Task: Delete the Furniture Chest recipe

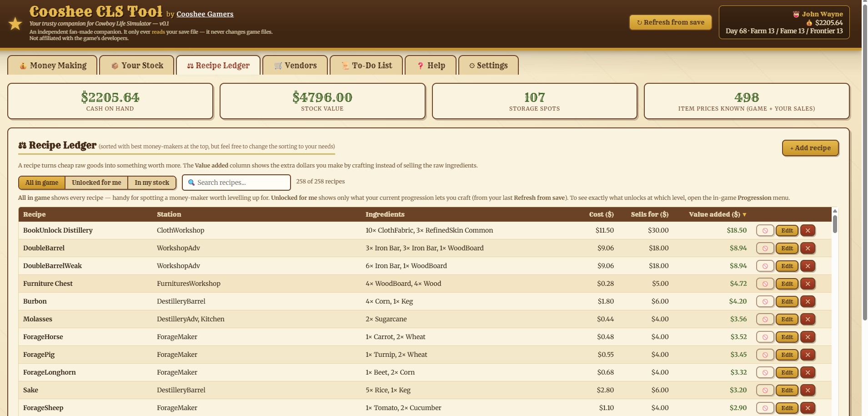Action: (x=808, y=284)
